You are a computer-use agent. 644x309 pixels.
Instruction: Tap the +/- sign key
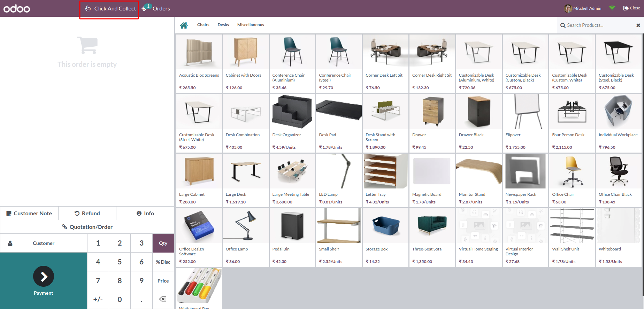98,299
